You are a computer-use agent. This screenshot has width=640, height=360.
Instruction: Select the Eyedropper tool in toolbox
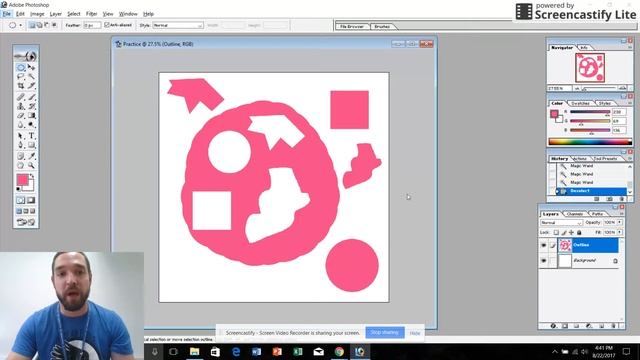pos(31,156)
